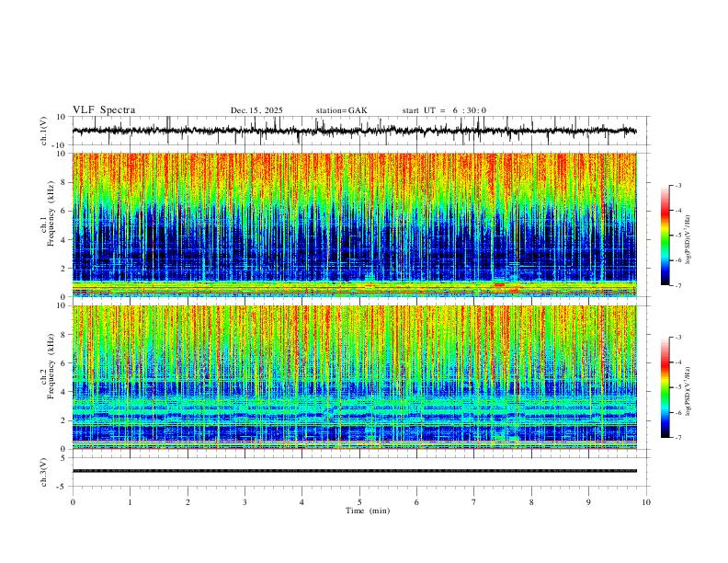Screen dimensions: 728x563
Task: Click the 'start UT = 6:30:0' text
Action: click(x=444, y=110)
